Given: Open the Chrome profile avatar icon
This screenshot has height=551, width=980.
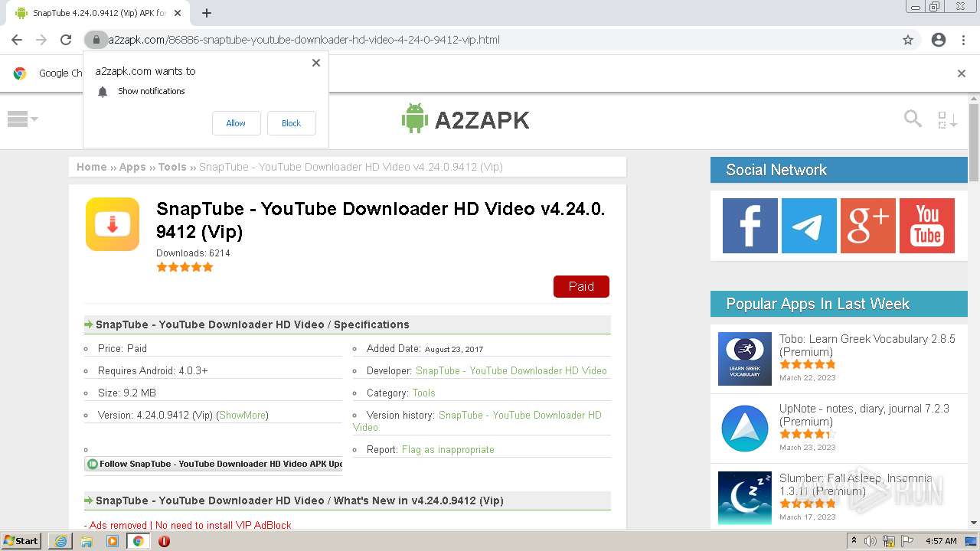Looking at the screenshot, I should (939, 40).
